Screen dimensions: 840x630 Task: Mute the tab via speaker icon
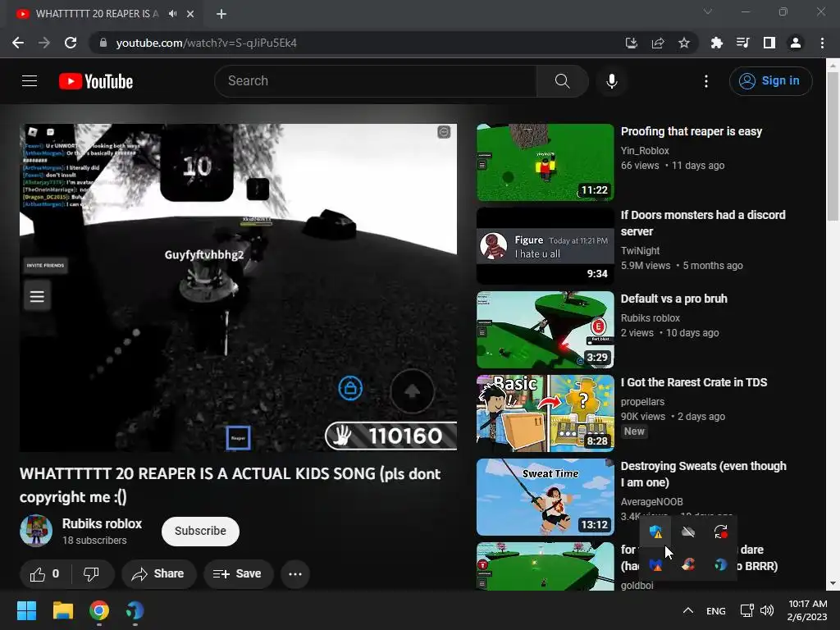pyautogui.click(x=172, y=14)
